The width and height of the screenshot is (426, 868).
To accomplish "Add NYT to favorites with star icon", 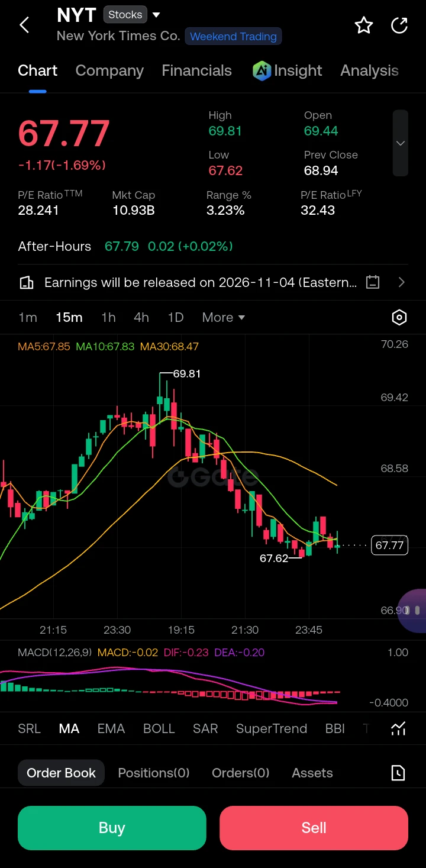I will pyautogui.click(x=363, y=25).
